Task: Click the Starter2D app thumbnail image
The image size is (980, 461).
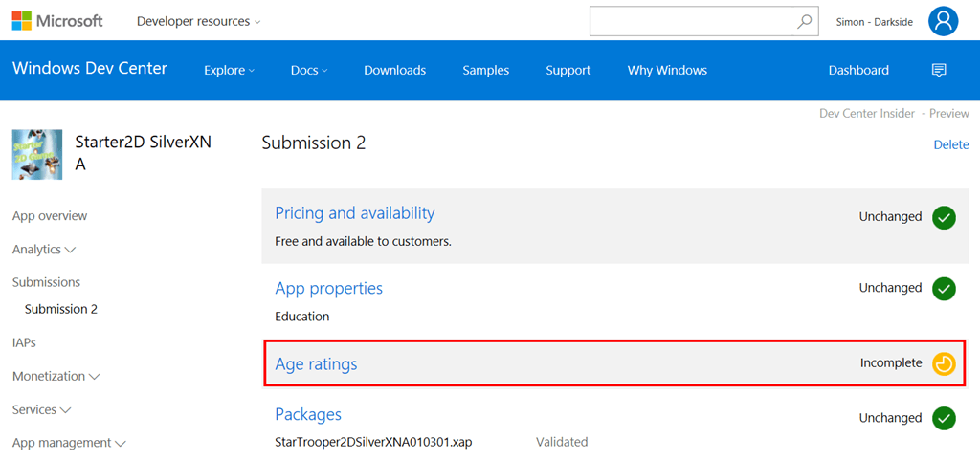Action: [x=37, y=154]
